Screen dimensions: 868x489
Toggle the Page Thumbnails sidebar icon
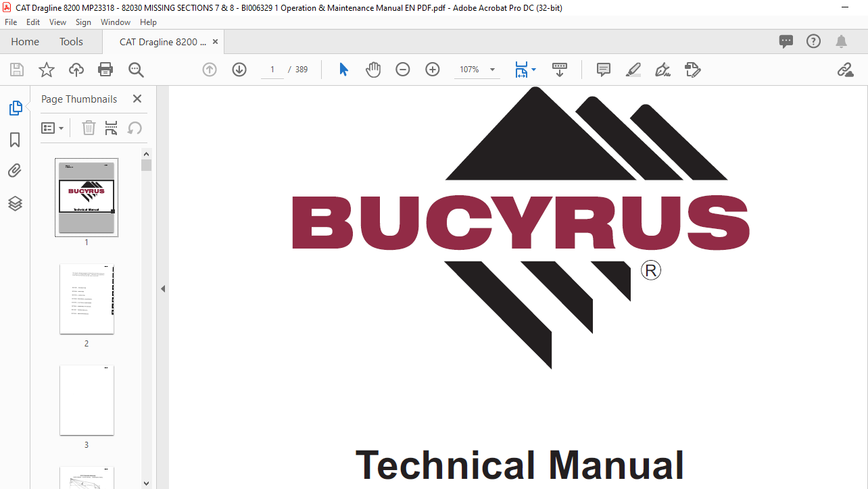pos(15,107)
